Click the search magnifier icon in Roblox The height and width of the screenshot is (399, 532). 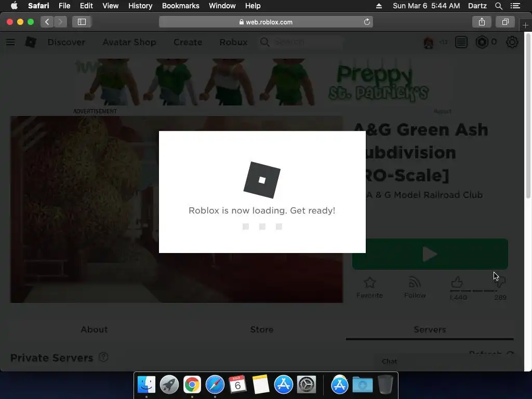click(x=264, y=42)
